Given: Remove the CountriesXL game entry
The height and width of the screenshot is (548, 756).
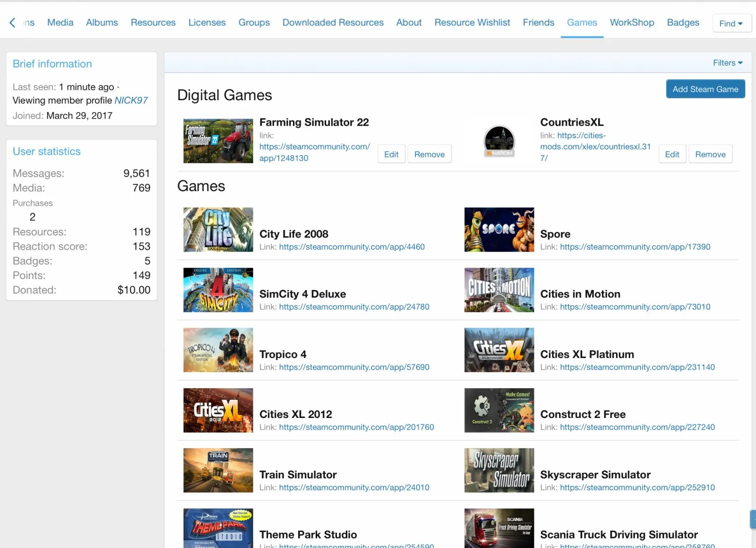Looking at the screenshot, I should coord(710,154).
